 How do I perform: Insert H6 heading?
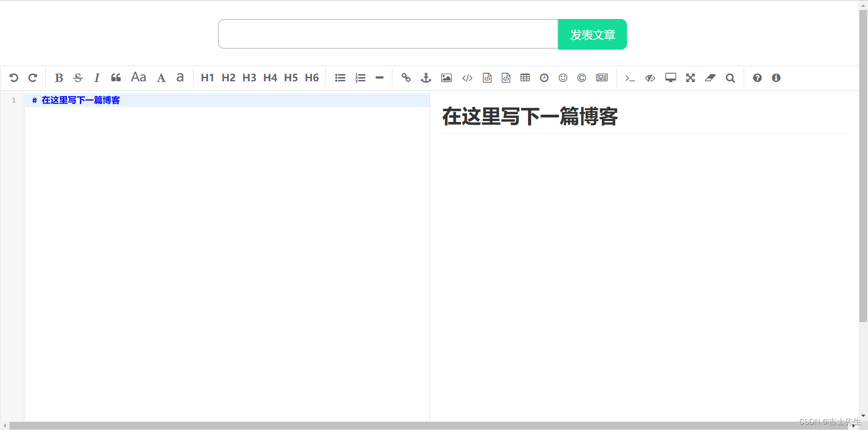pos(311,78)
